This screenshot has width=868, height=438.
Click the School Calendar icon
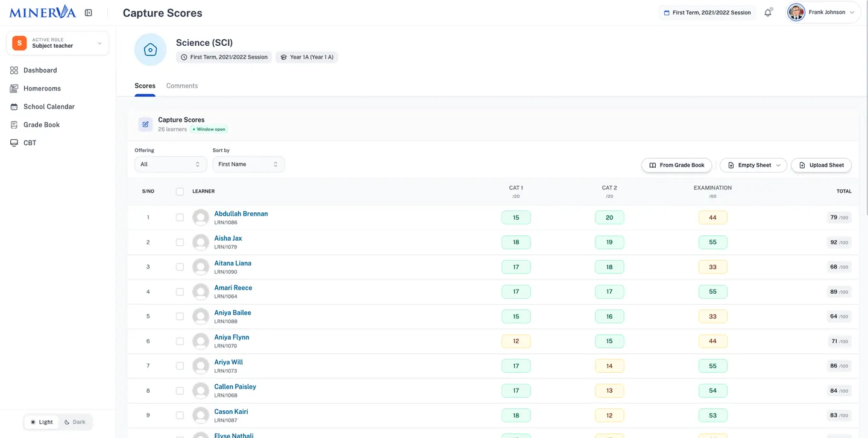tap(14, 107)
